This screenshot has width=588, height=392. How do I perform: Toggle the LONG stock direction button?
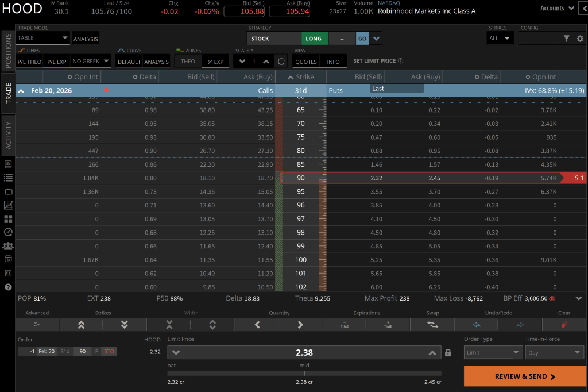(x=314, y=39)
